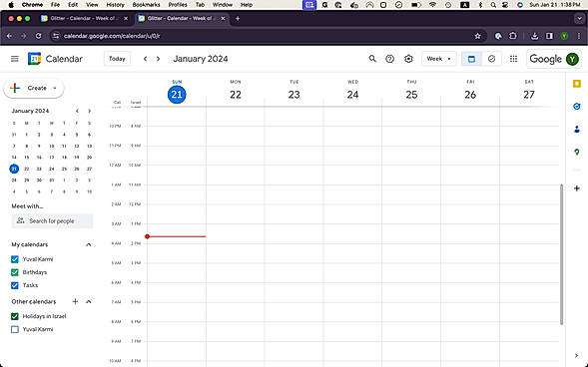Add other calendars plus icon

[x=75, y=301]
